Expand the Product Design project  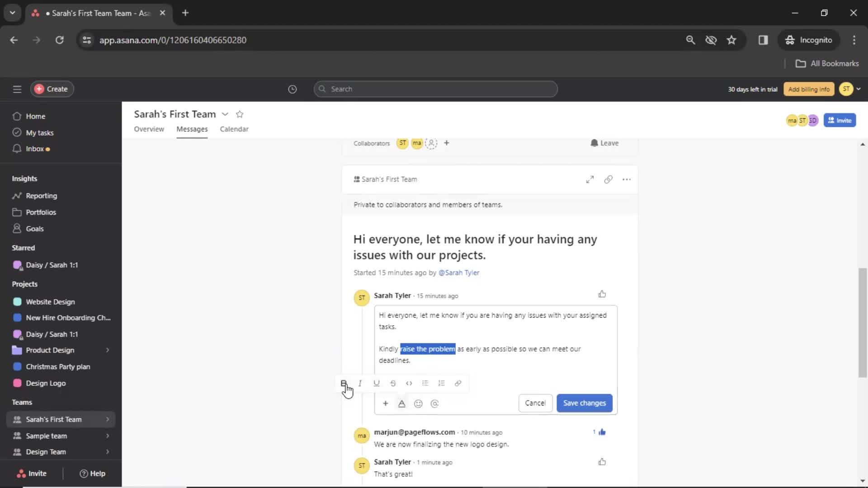tap(107, 350)
